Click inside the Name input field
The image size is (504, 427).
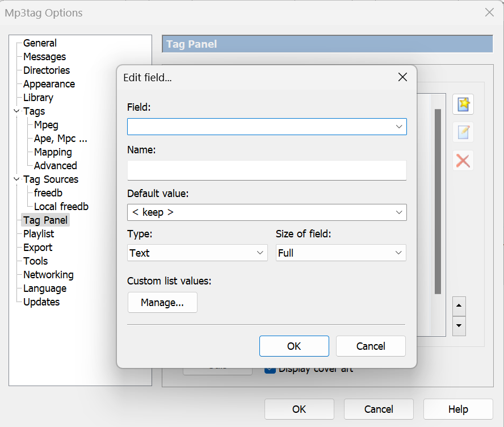coord(267,170)
